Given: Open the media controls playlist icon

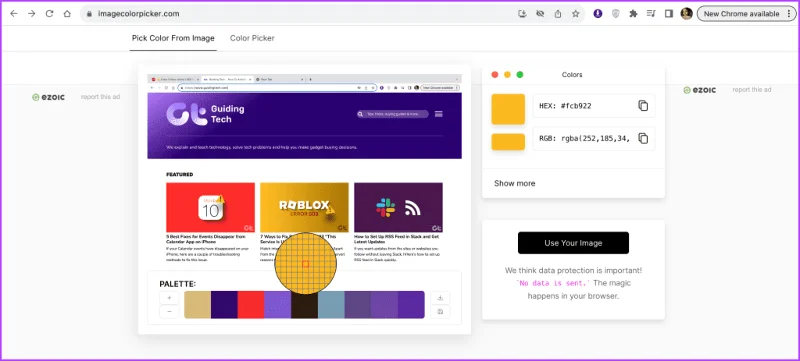Looking at the screenshot, I should 651,14.
